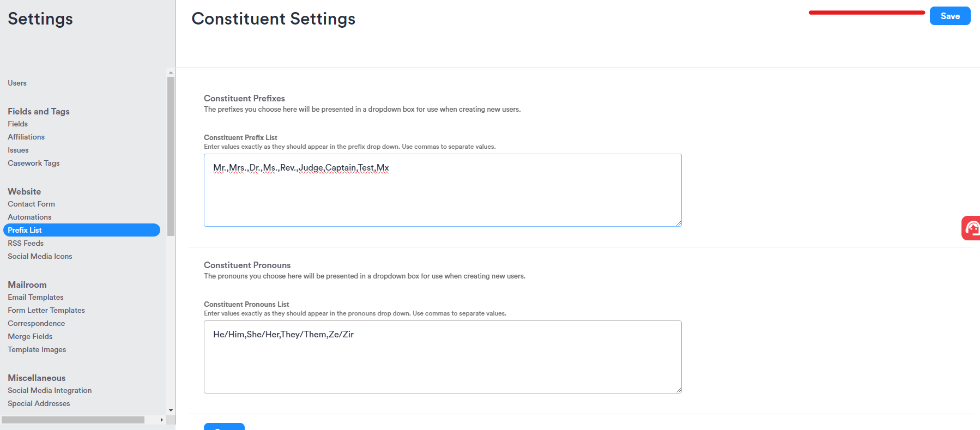Open the Form Letter Templates settings

(x=46, y=310)
